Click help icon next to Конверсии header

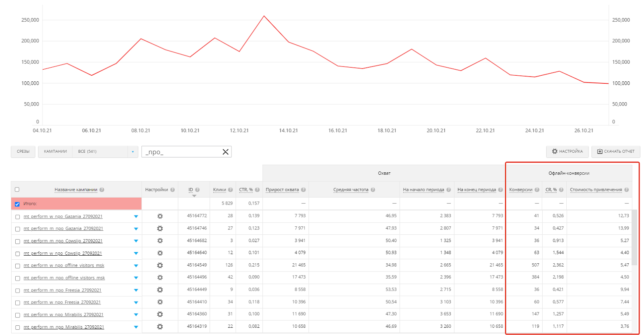tap(537, 190)
